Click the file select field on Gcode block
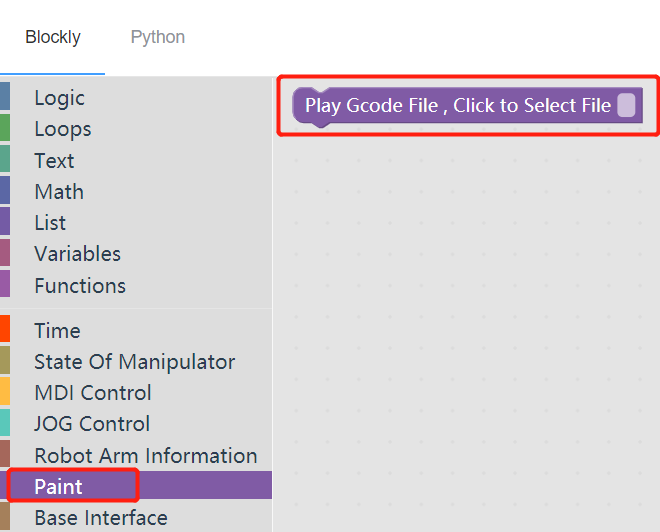 (x=626, y=105)
